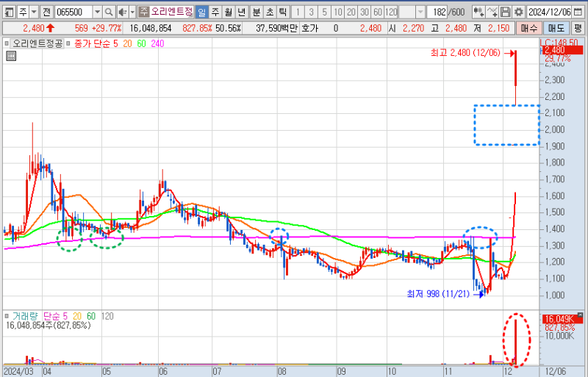This screenshot has width=588, height=377.
Task: Expand the speaker options dropdown arrow
Action: (x=132, y=12)
